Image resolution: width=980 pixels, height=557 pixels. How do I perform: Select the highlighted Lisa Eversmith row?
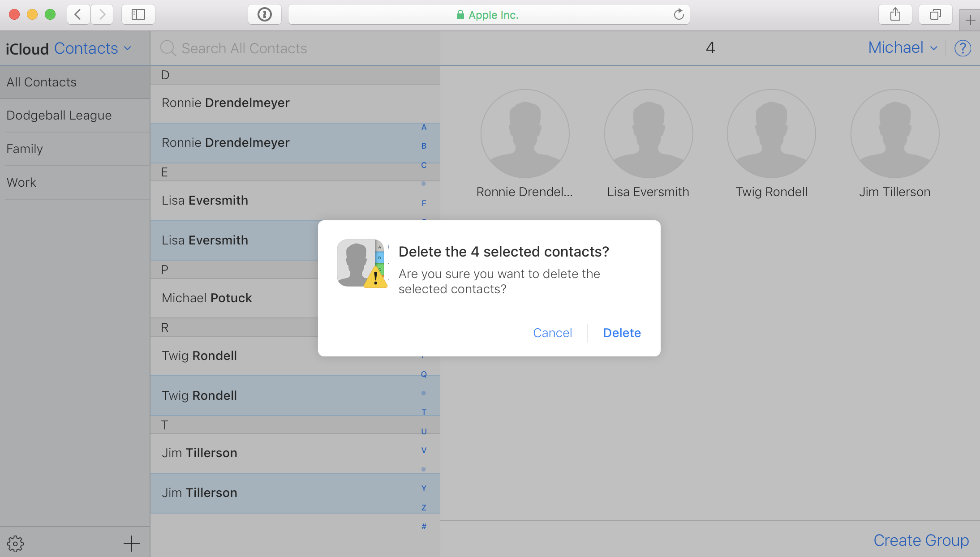234,240
